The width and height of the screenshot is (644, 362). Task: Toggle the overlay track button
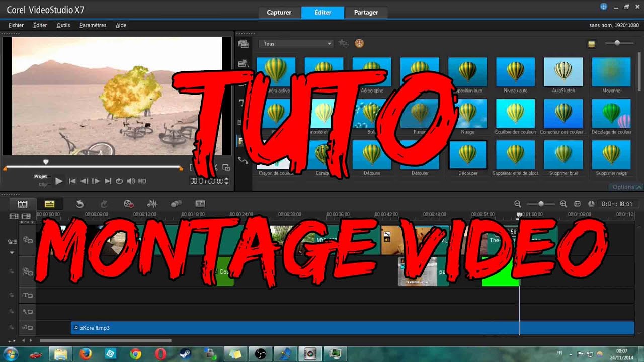pos(28,271)
